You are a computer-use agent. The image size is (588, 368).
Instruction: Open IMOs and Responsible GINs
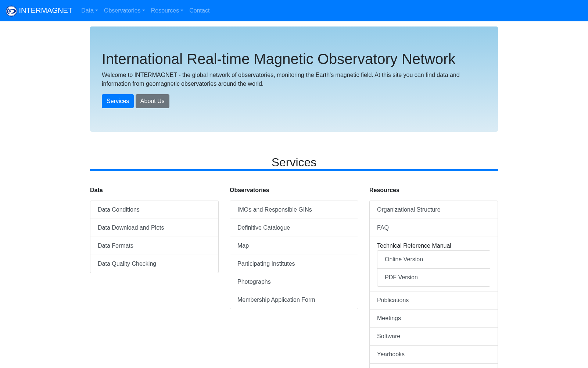pos(294,210)
